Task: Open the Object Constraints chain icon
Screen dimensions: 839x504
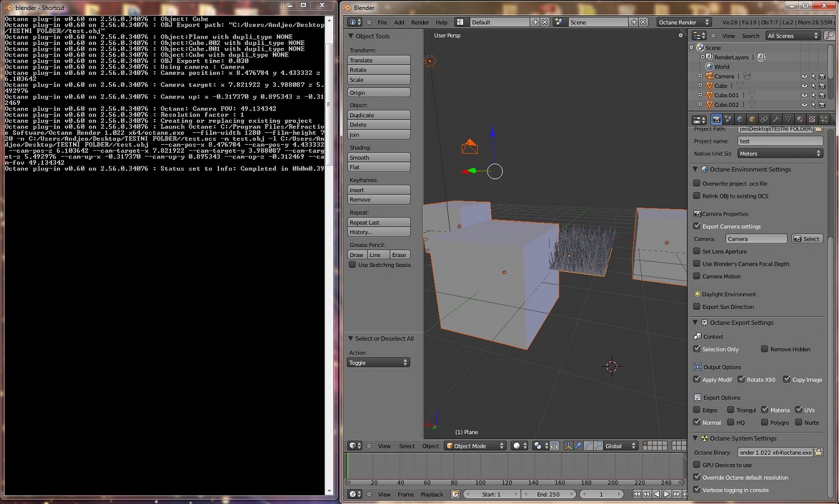Action: [x=764, y=119]
